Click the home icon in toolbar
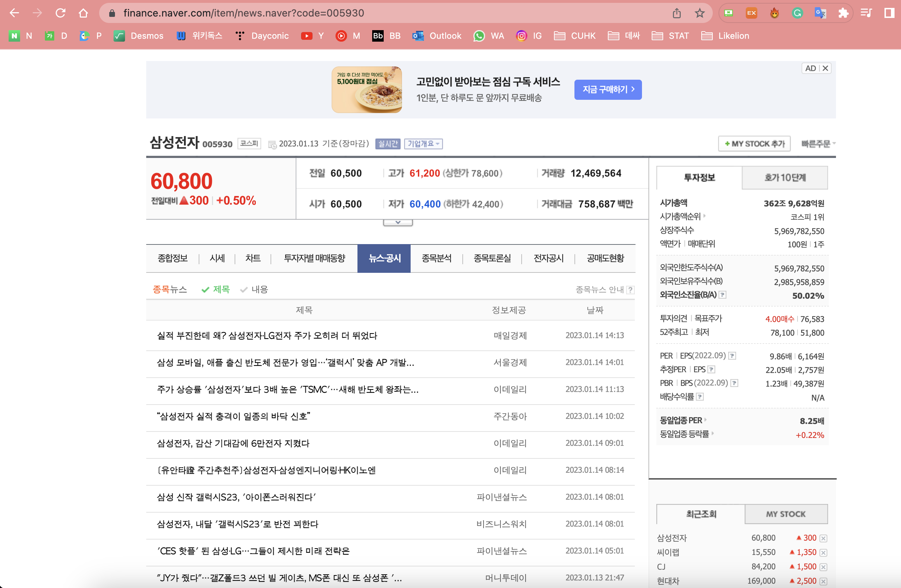The image size is (901, 588). pyautogui.click(x=83, y=13)
